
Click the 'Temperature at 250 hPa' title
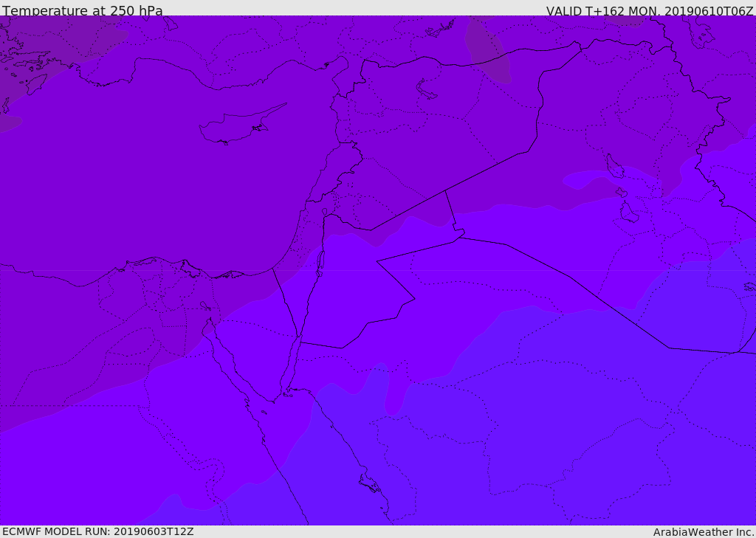tap(83, 10)
